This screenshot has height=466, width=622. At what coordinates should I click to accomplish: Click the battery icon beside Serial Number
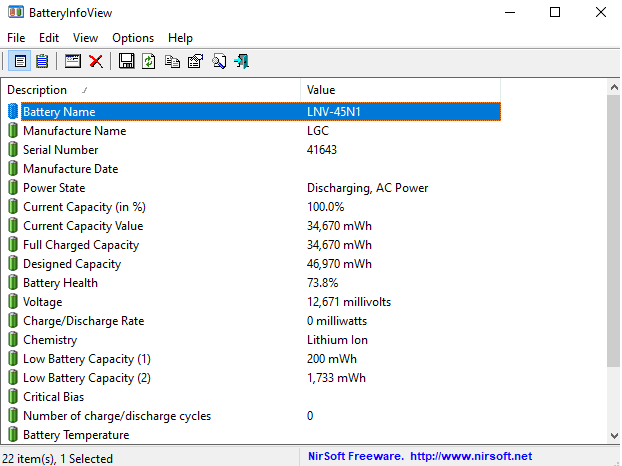click(13, 150)
